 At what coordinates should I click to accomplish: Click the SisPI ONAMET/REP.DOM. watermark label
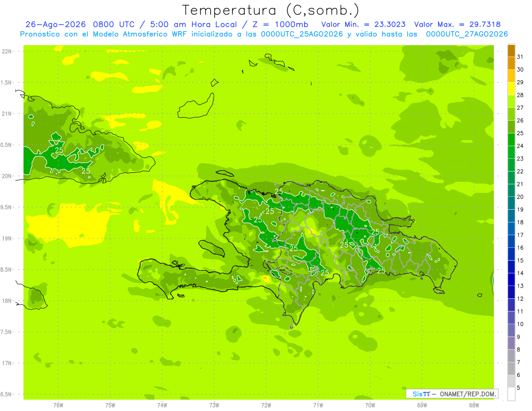click(x=452, y=394)
